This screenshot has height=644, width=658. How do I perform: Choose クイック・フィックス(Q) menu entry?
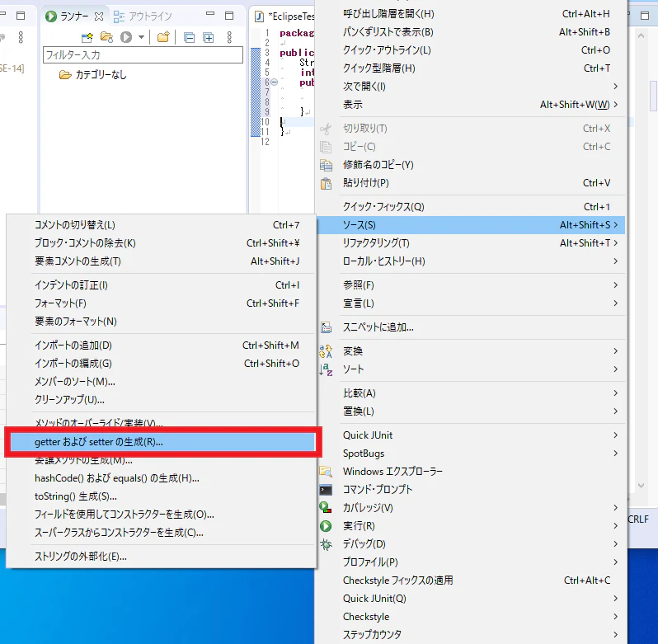click(471, 206)
